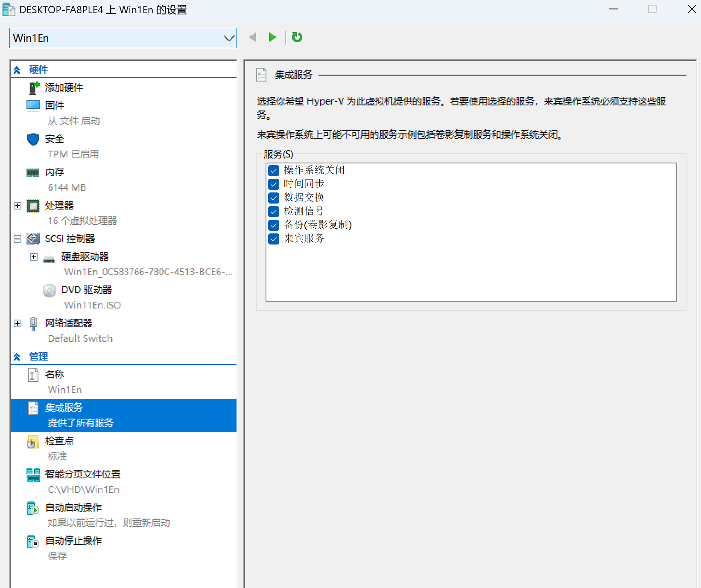The height and width of the screenshot is (588, 701).
Task: Select 添加硬件 in the tree
Action: click(x=64, y=88)
